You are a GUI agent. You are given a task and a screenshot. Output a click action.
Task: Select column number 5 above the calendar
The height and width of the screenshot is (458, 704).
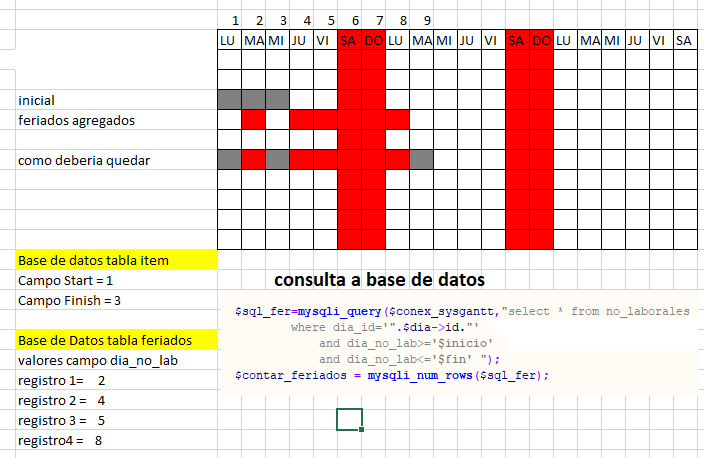coord(326,20)
